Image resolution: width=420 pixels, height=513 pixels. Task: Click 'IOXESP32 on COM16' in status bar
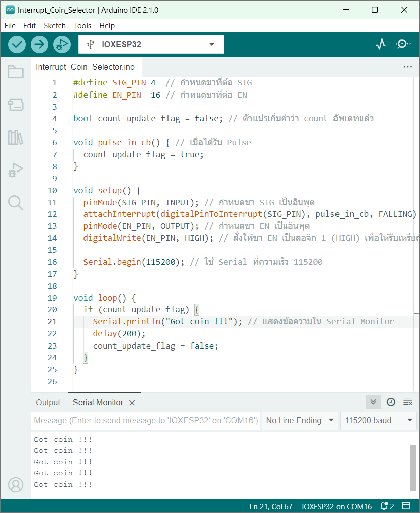coord(337,507)
